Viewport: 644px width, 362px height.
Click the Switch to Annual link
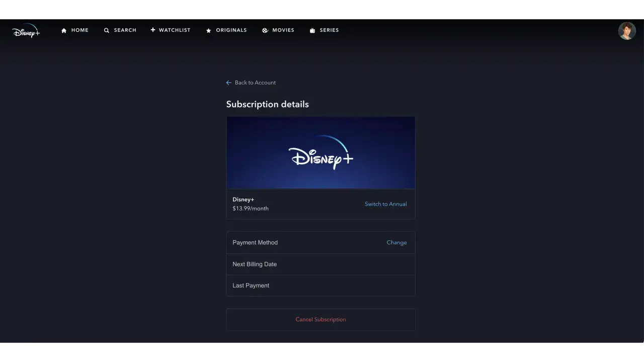point(385,204)
